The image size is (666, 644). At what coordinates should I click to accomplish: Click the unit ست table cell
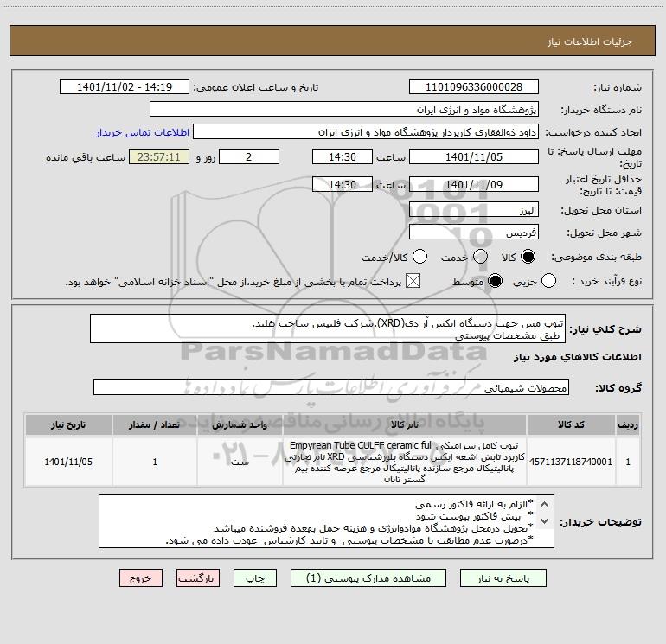[240, 462]
